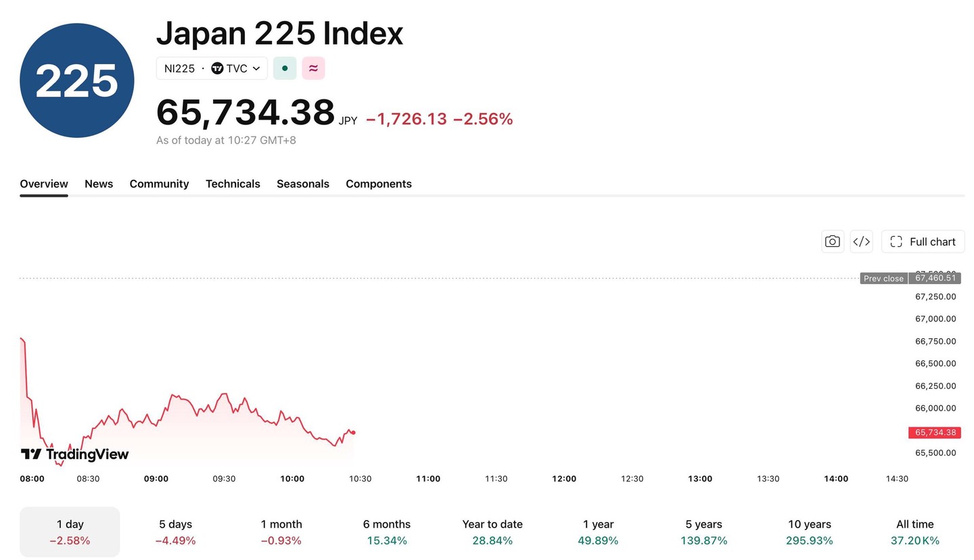This screenshot has width=974, height=560.
Task: Click the 09:00 time axis marker
Action: (156, 478)
